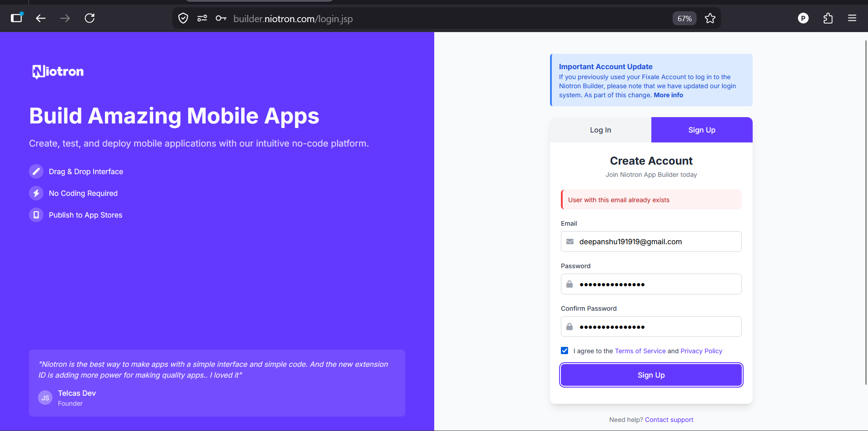This screenshot has width=868, height=431.
Task: Switch to the Log In tab
Action: pos(600,130)
